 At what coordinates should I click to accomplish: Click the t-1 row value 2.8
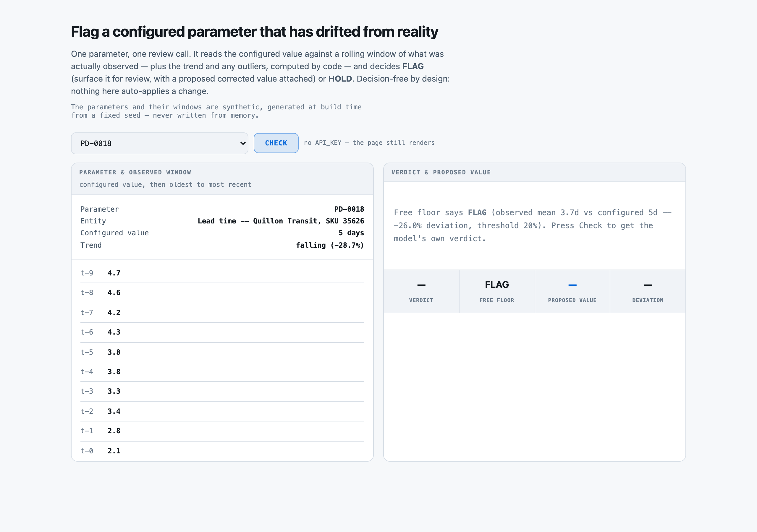pos(114,431)
